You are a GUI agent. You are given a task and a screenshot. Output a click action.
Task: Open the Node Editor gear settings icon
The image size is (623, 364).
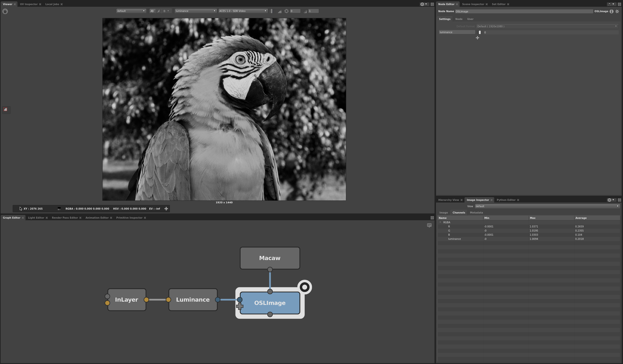(617, 11)
